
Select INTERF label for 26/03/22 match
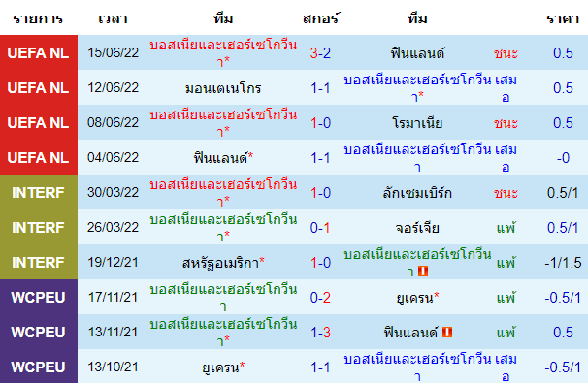38,227
